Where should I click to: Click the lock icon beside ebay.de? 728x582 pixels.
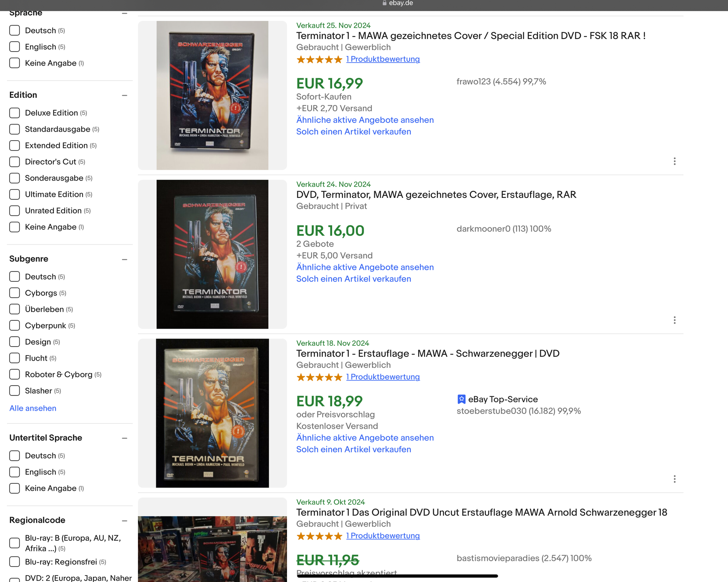click(x=384, y=3)
